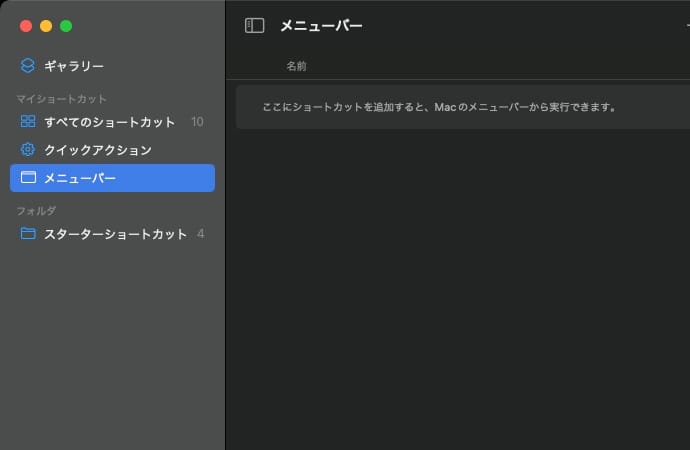Close the window with red button
The width and height of the screenshot is (690, 450).
click(26, 26)
